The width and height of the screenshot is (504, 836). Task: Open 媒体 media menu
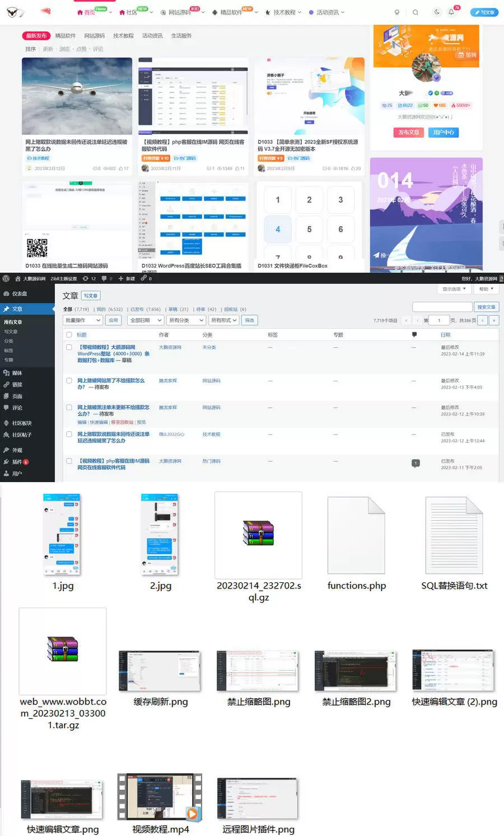27,373
